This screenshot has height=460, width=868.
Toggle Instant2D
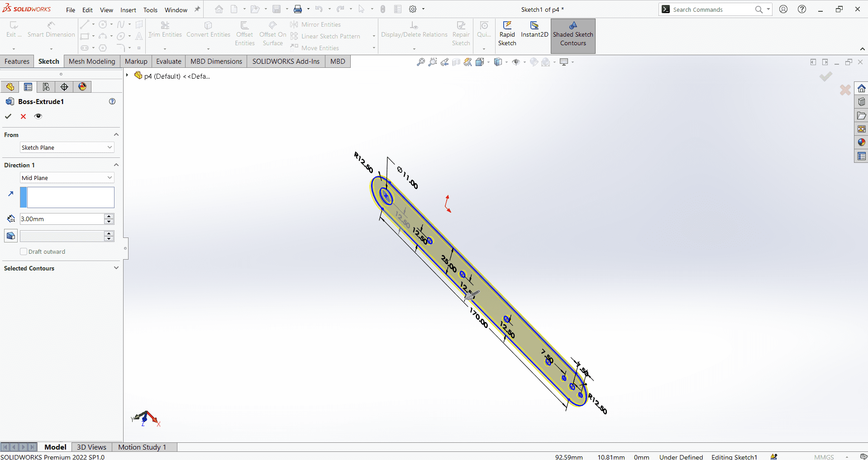point(534,30)
